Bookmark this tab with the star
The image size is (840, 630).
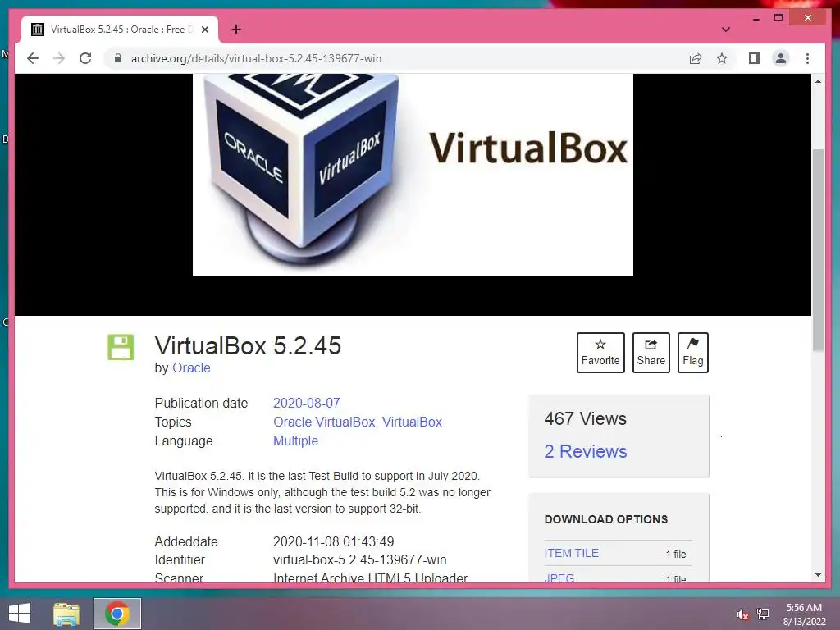point(722,58)
